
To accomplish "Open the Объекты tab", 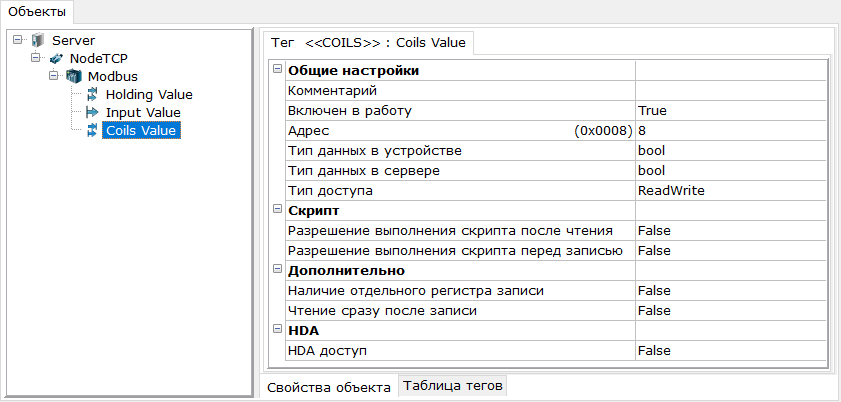I will click(37, 11).
